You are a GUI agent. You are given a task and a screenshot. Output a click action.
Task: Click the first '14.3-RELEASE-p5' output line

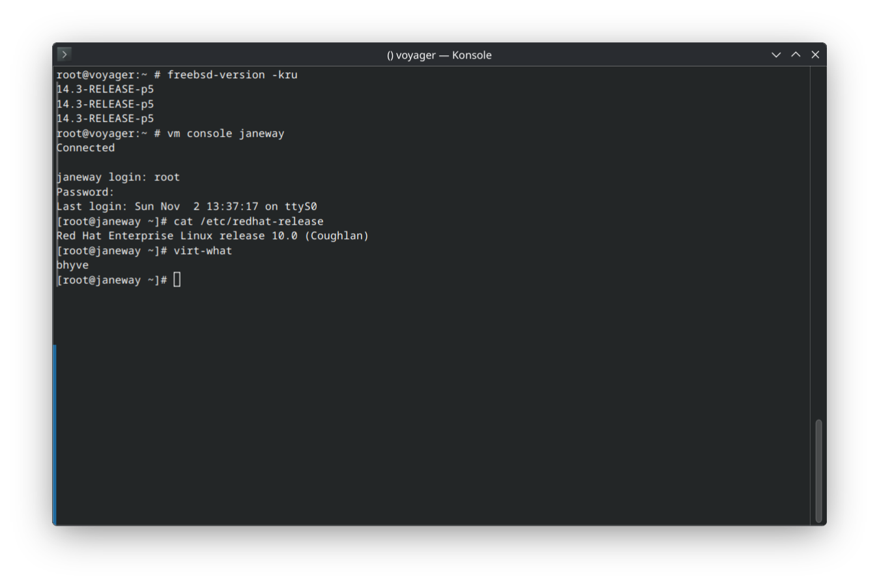[105, 89]
